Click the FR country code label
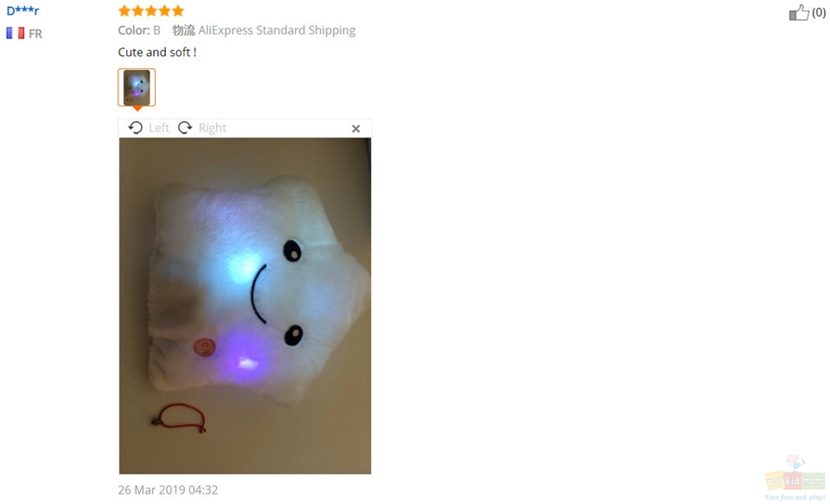Image resolution: width=830 pixels, height=504 pixels. 35,34
